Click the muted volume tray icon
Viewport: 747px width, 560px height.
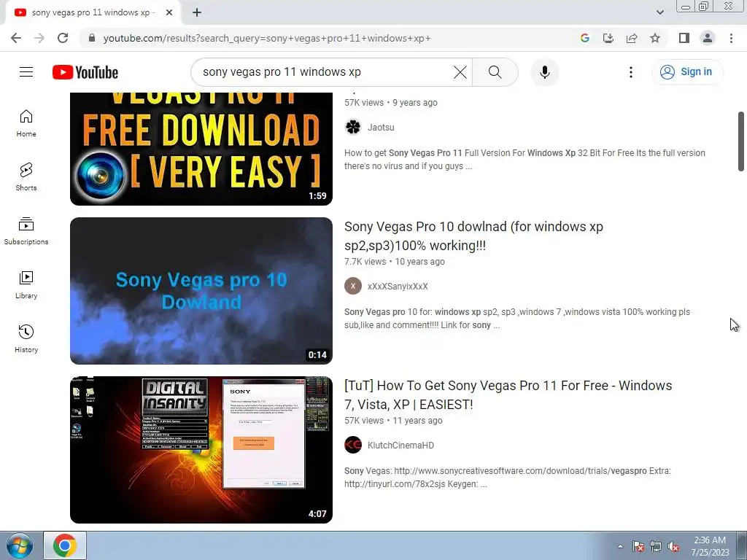[x=673, y=546]
